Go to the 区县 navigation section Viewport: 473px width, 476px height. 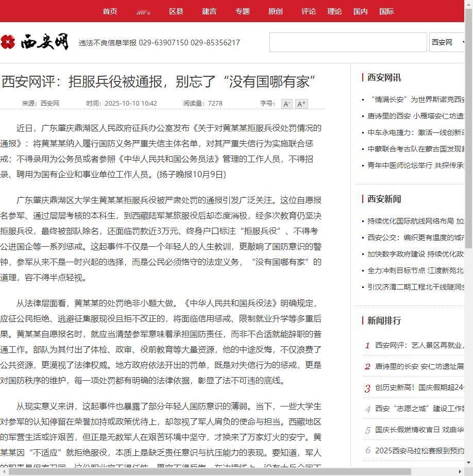tap(176, 11)
